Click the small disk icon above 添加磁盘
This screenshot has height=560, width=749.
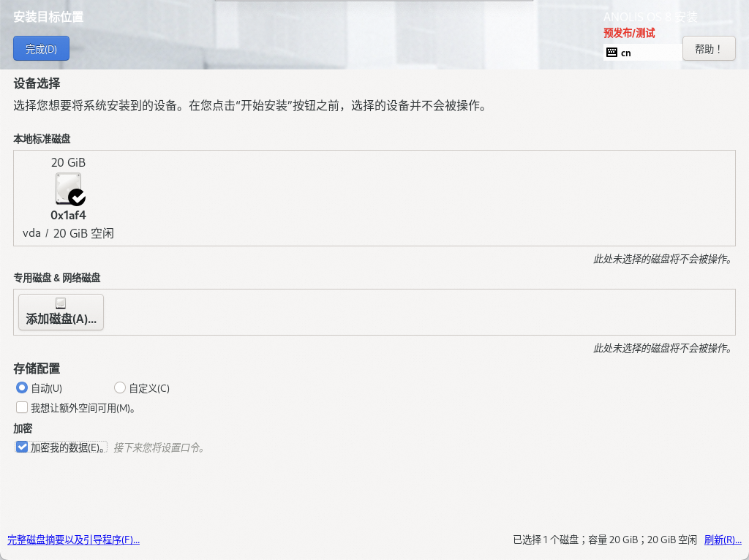tap(61, 303)
